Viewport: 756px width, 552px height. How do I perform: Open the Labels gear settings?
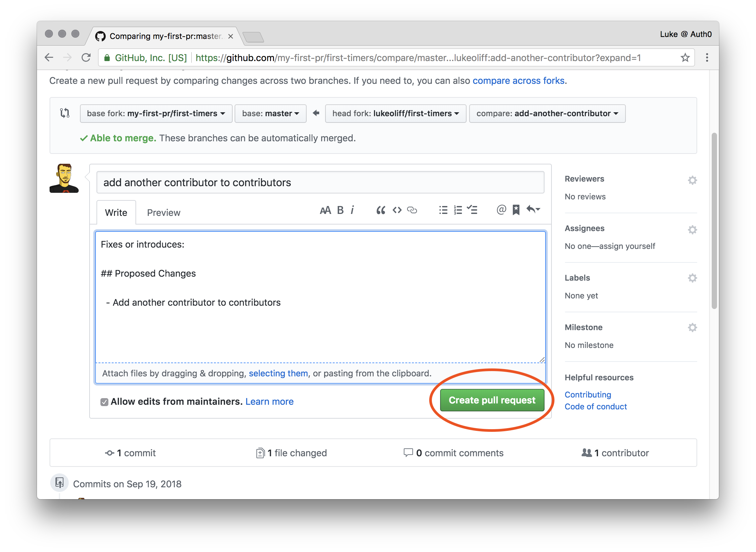pos(692,278)
